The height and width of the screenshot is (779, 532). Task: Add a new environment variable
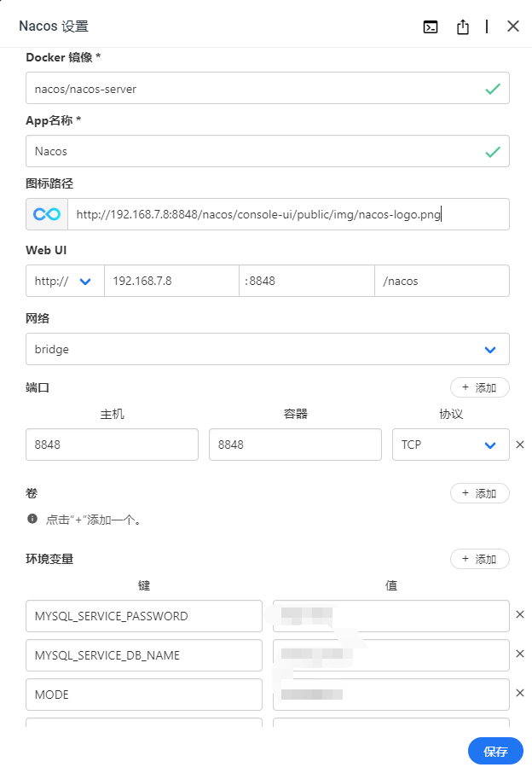pos(479,560)
